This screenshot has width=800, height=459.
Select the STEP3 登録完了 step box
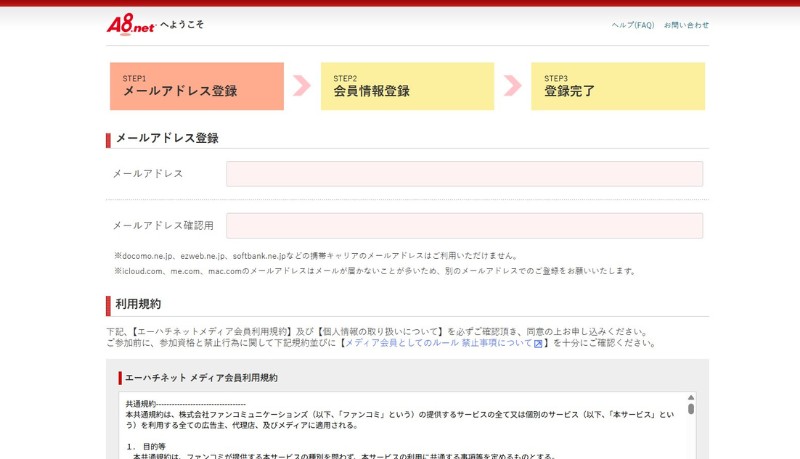point(617,86)
